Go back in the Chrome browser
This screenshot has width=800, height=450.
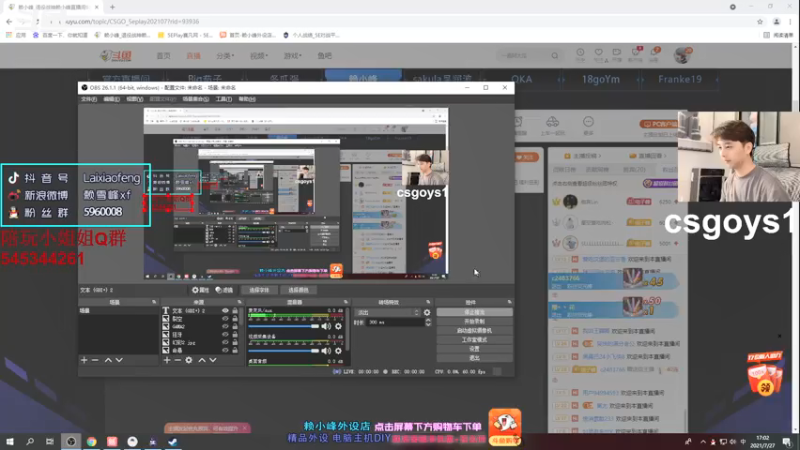point(9,21)
